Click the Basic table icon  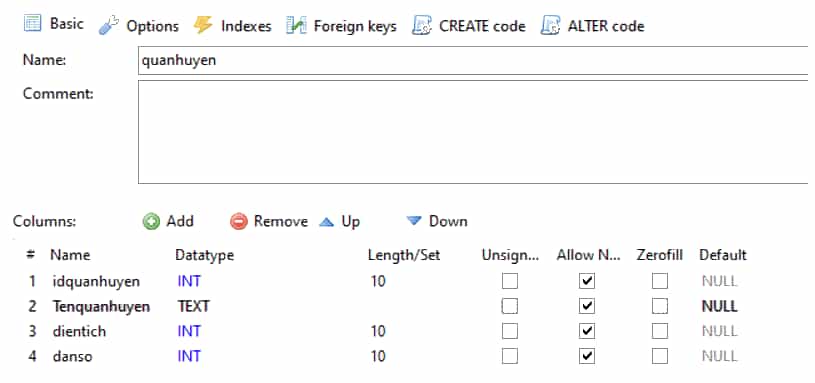click(x=32, y=24)
